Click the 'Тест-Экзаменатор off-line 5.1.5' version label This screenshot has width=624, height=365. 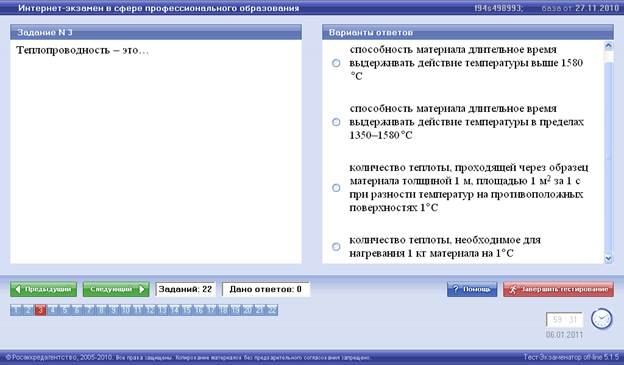coord(571,357)
